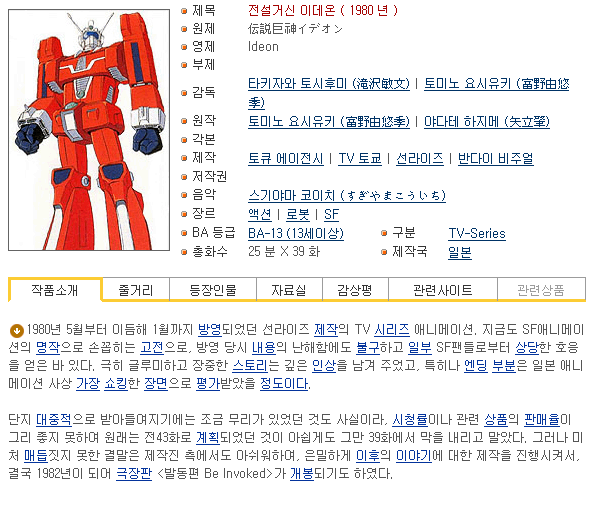Switch to the 등장인물 tab
Screen dimensions: 608x514
[x=213, y=290]
